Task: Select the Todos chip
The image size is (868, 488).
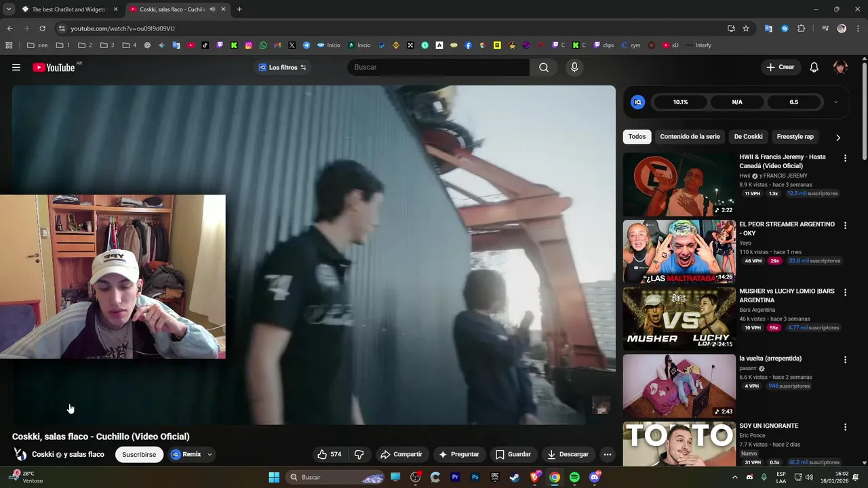Action: 637,137
